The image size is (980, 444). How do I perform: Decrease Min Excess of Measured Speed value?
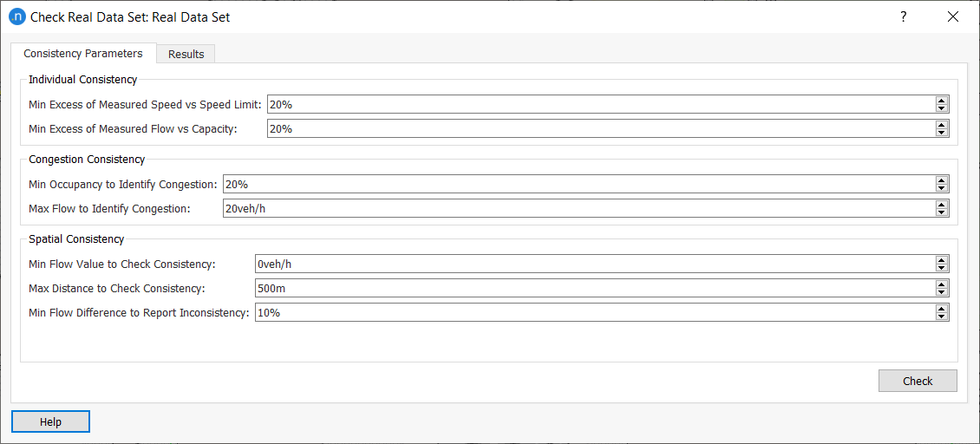coord(941,108)
